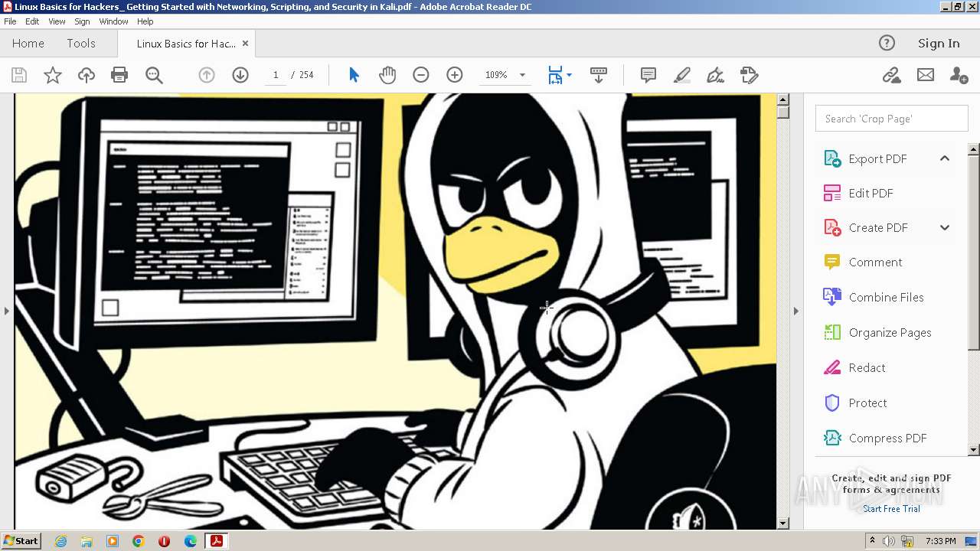Open the Window menu
Screen dimensions: 980x551
tap(113, 21)
